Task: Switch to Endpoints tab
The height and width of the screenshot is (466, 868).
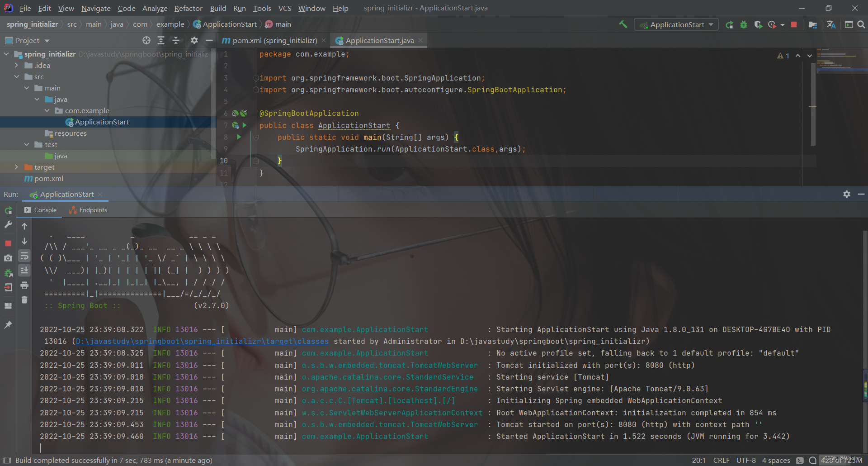Action: click(88, 210)
